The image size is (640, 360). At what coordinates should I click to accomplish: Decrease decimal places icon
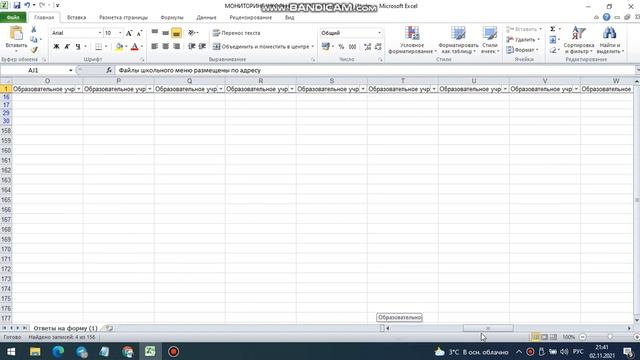click(x=378, y=47)
